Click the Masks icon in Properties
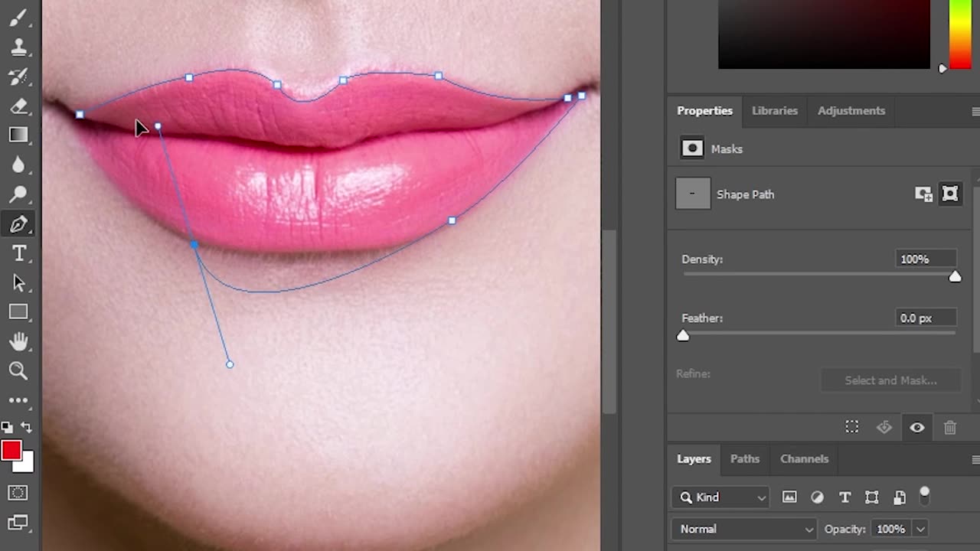 point(692,148)
